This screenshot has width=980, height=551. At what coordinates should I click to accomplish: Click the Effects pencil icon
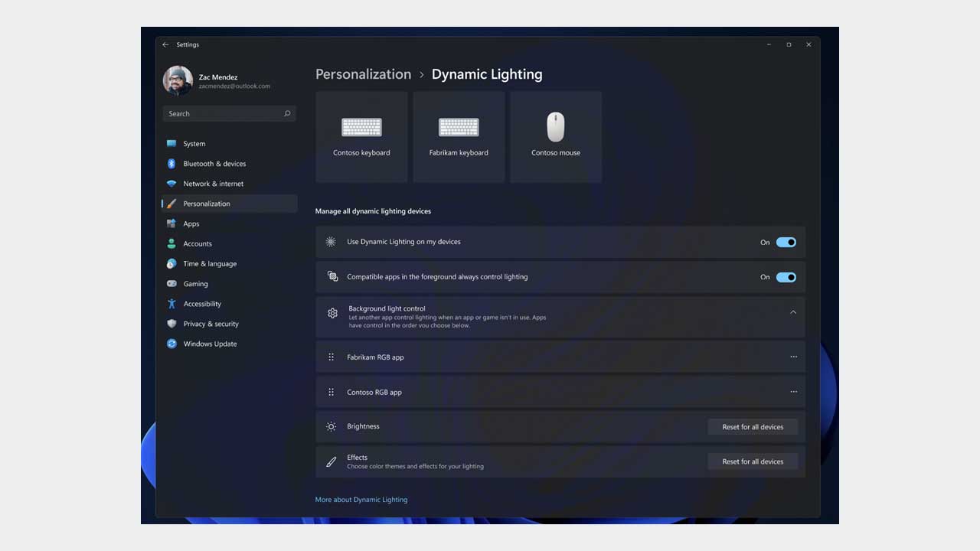tap(331, 461)
